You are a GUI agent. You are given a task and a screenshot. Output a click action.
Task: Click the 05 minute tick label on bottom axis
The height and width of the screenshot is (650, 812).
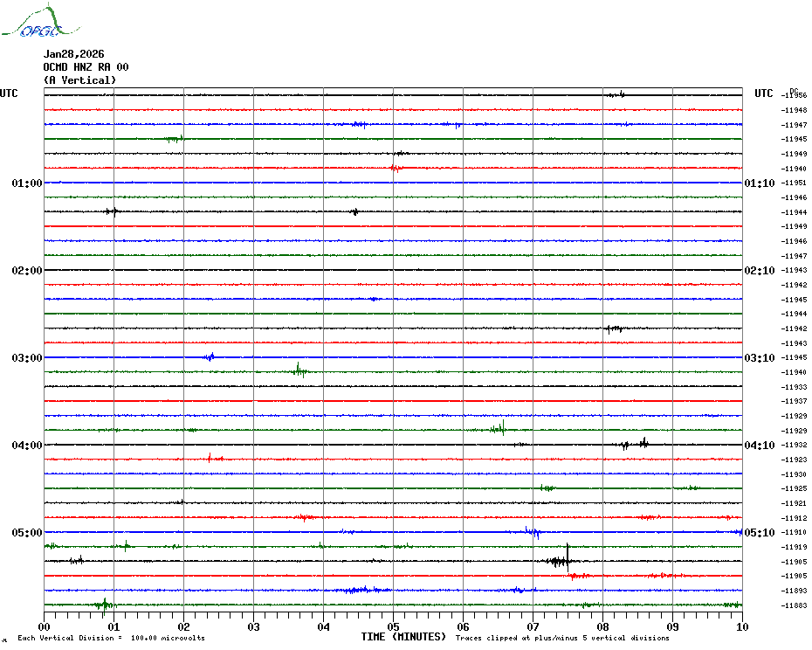pos(393,626)
